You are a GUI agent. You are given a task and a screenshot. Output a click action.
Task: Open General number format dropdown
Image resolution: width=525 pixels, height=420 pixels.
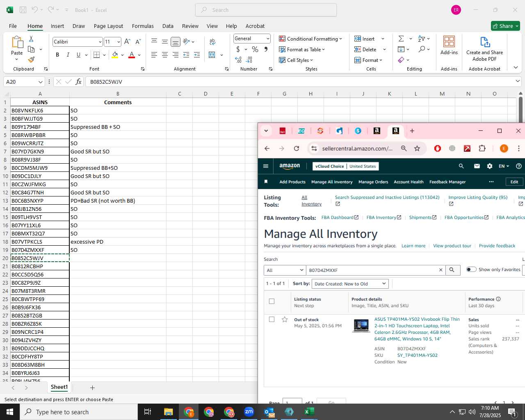pyautogui.click(x=268, y=39)
